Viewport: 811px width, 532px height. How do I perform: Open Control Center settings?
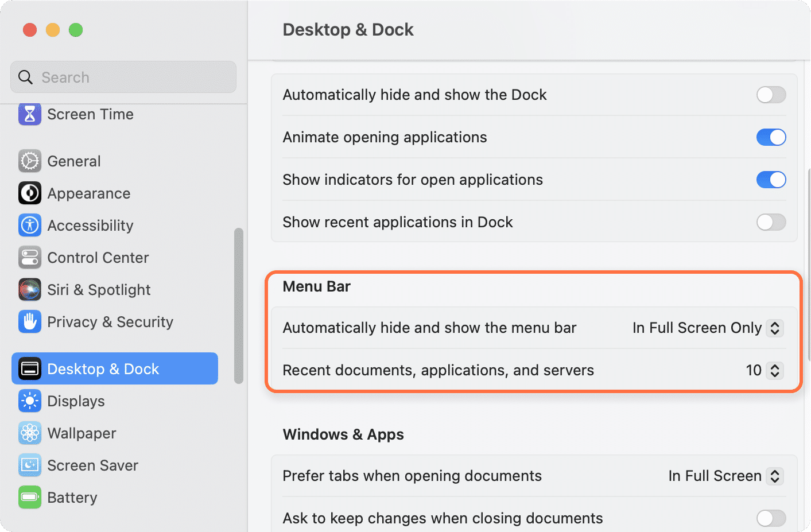(83, 258)
